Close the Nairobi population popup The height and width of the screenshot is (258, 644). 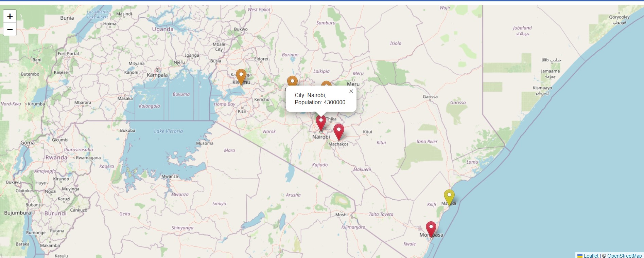351,91
